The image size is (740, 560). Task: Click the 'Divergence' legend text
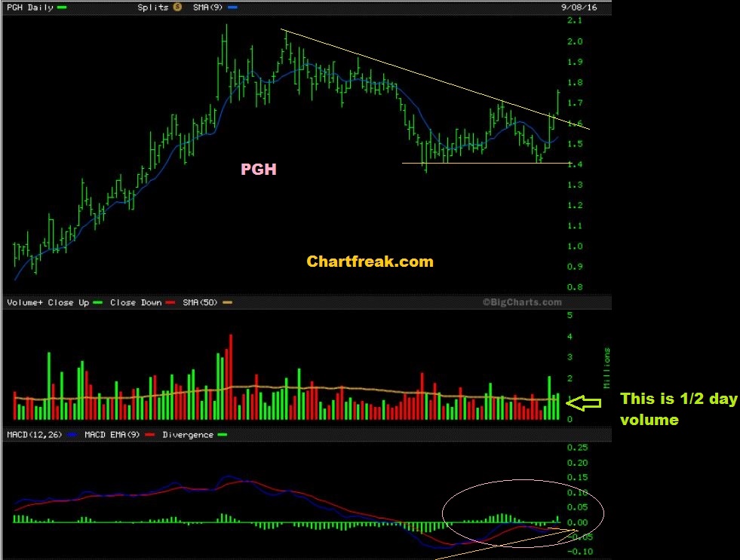point(188,435)
